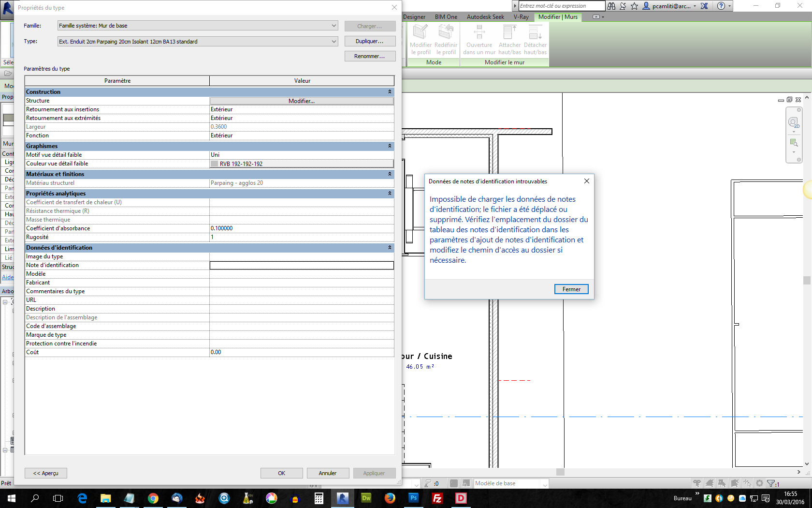Expand the Type dropdown for wall types

333,42
